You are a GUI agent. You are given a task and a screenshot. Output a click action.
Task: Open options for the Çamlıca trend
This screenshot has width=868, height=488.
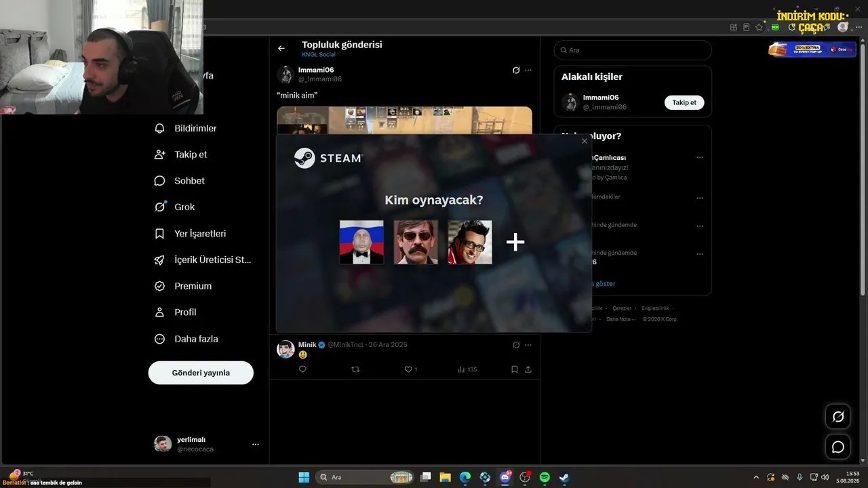tap(700, 158)
